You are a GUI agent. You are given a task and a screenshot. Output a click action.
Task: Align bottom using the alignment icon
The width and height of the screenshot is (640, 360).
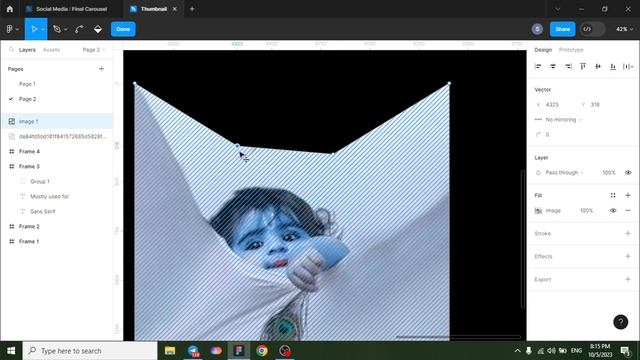coord(613,67)
